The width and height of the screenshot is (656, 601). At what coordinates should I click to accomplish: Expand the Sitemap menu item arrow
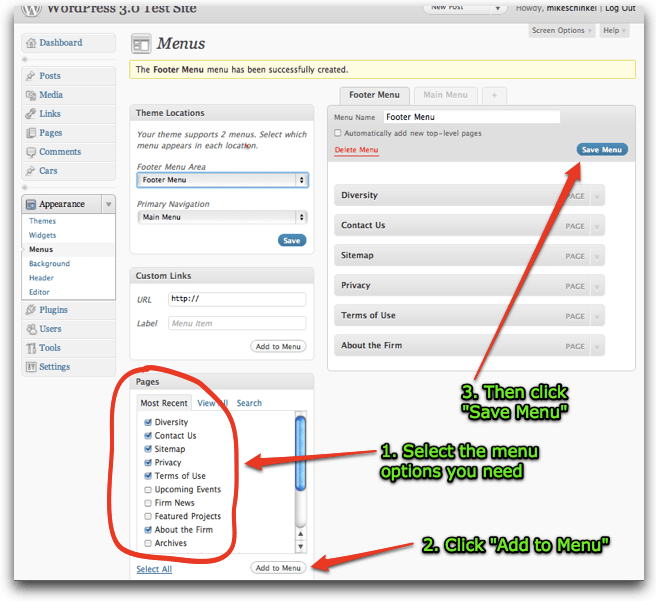coord(597,256)
